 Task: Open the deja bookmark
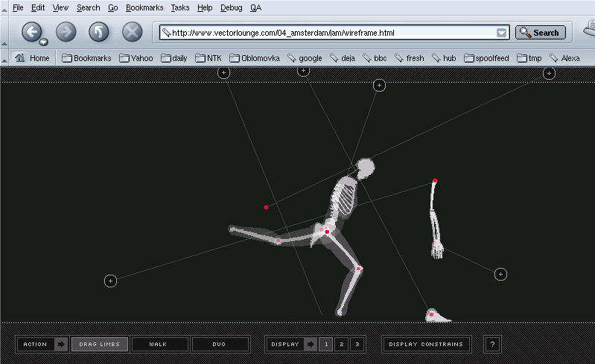click(343, 58)
